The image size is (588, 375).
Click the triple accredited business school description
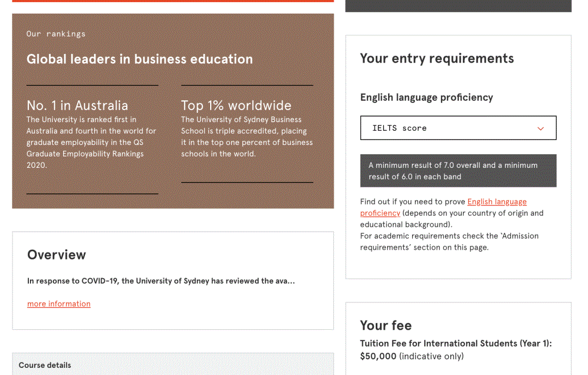pos(247,137)
